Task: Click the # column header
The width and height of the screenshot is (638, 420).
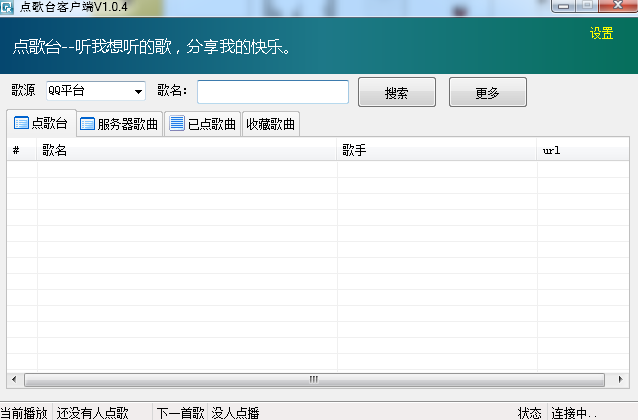Action: click(21, 151)
